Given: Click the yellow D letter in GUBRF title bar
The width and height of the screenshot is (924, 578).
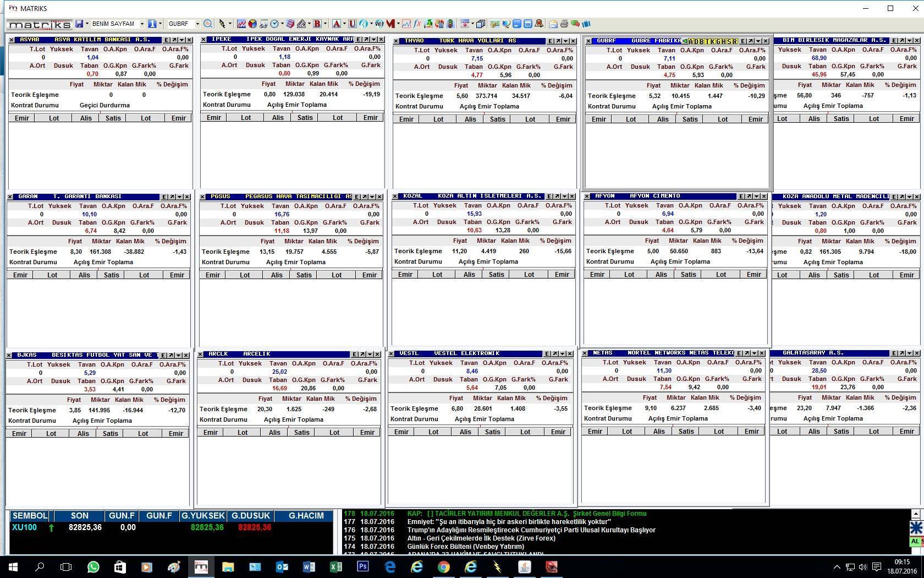Looking at the screenshot, I should [696, 41].
